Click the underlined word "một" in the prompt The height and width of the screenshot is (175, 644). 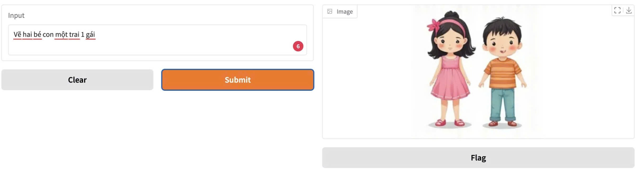coord(61,34)
